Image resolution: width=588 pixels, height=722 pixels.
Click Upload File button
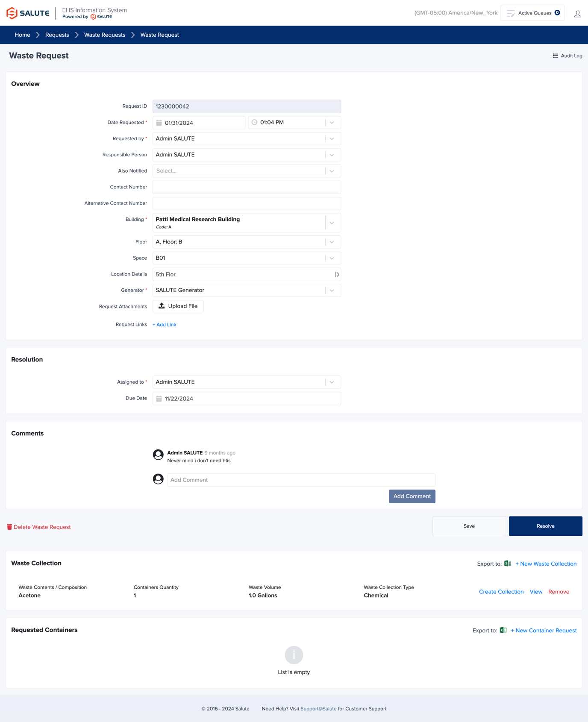coord(178,306)
